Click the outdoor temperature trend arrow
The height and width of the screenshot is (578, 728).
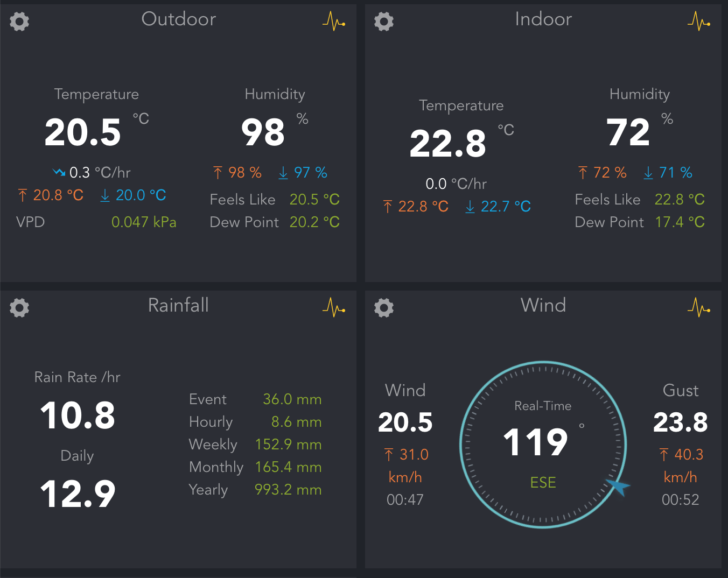59,171
